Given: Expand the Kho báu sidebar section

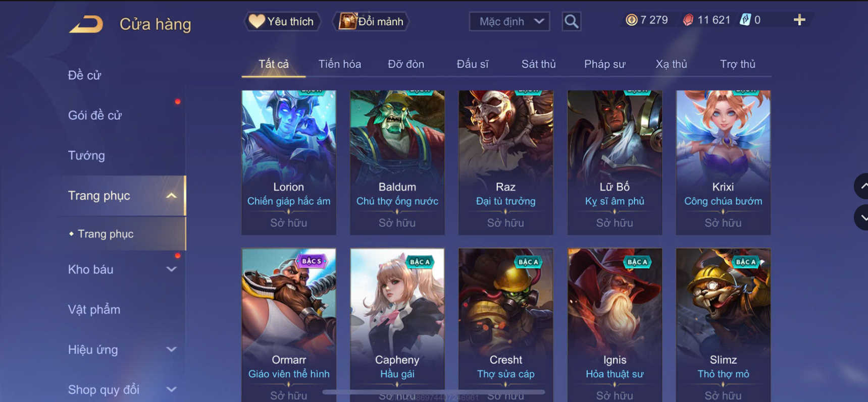Looking at the screenshot, I should pos(171,269).
